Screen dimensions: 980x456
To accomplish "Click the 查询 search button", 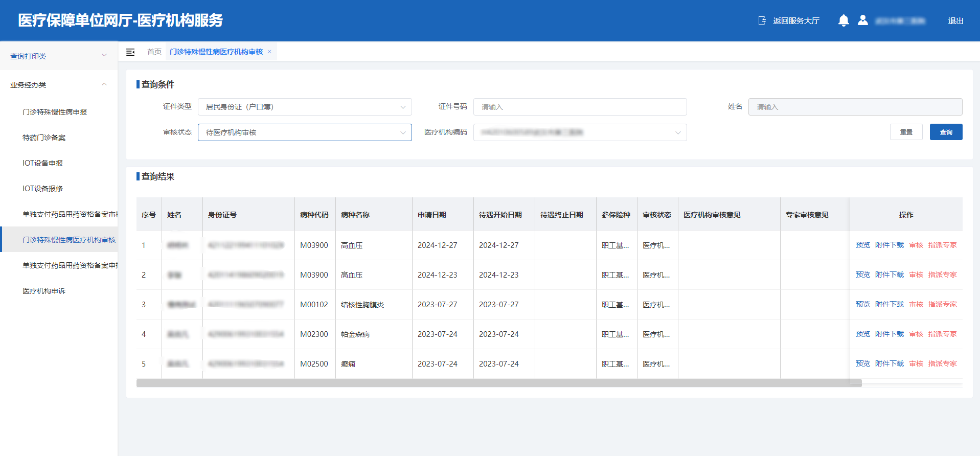I will [x=946, y=132].
